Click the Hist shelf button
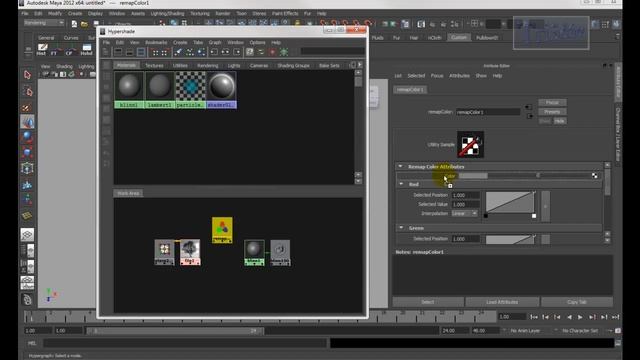640x360 pixels. pyautogui.click(x=42, y=50)
